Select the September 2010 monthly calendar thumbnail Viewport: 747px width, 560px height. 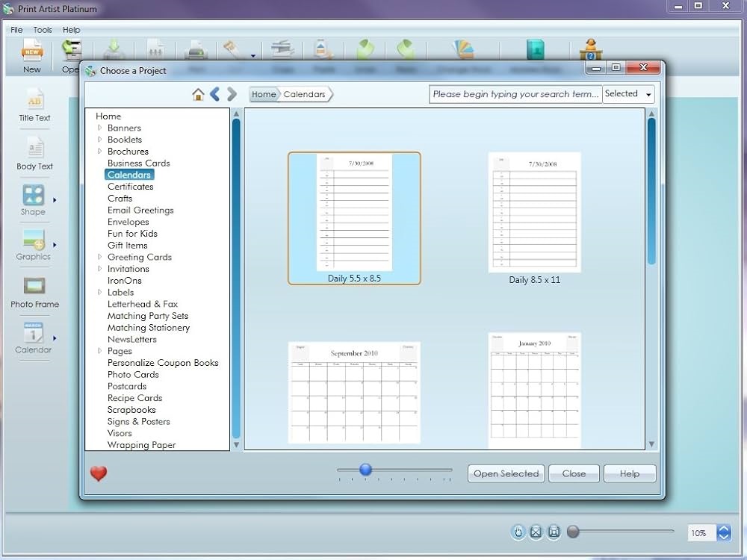pyautogui.click(x=354, y=393)
